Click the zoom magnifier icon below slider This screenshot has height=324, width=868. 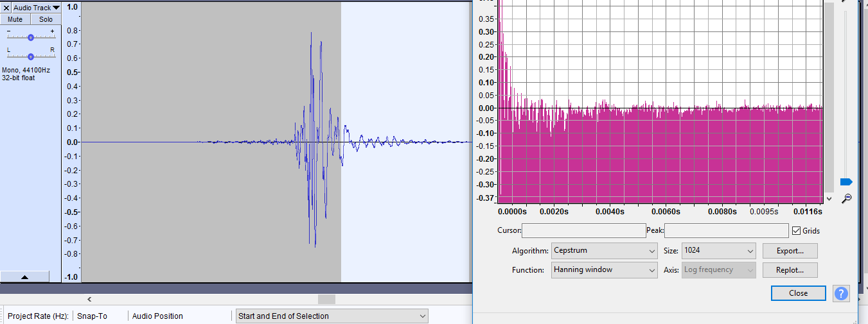tap(846, 198)
